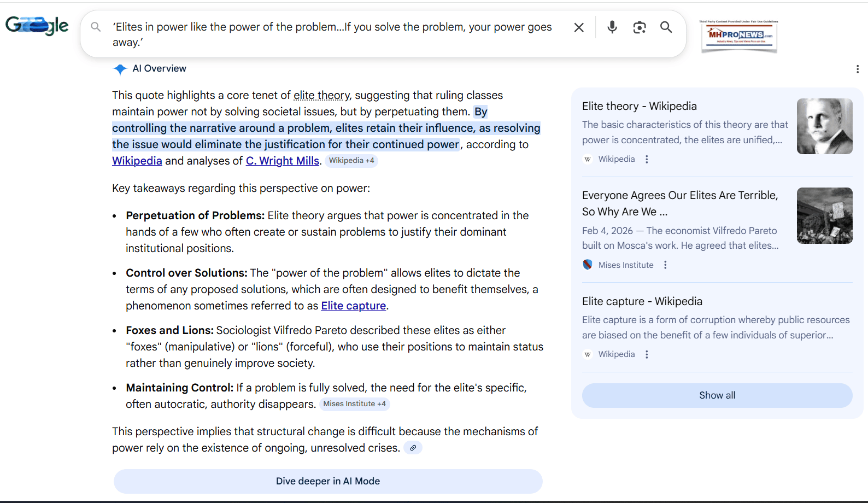Click the link icon after final paragraph
Viewport: 868px width, 503px height.
point(413,448)
